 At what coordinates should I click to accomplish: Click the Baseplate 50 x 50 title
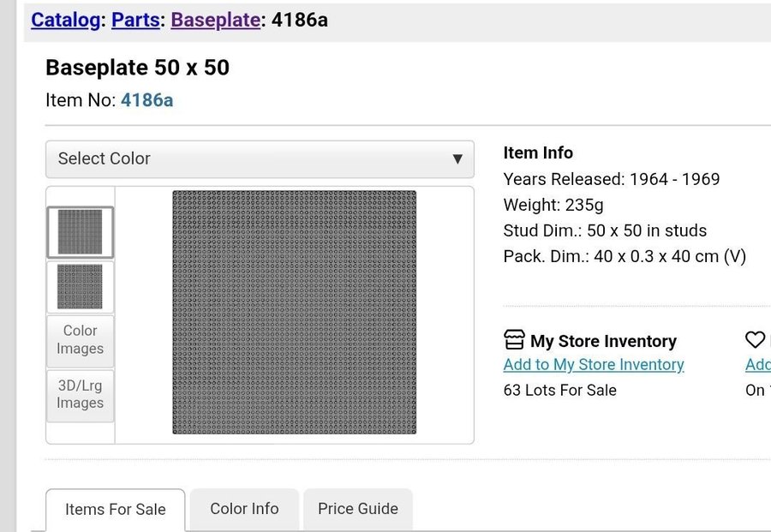click(x=137, y=68)
